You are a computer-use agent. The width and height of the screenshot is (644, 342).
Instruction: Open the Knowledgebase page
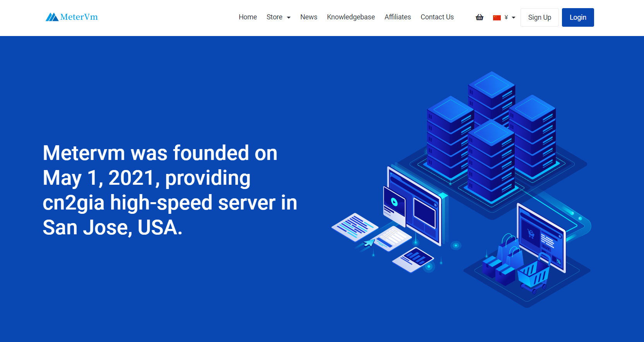(x=351, y=17)
